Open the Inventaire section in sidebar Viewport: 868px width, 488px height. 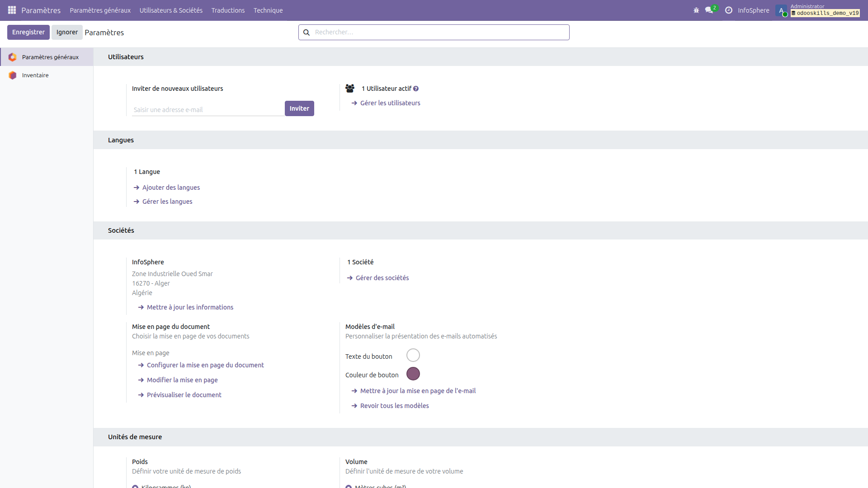coord(35,75)
